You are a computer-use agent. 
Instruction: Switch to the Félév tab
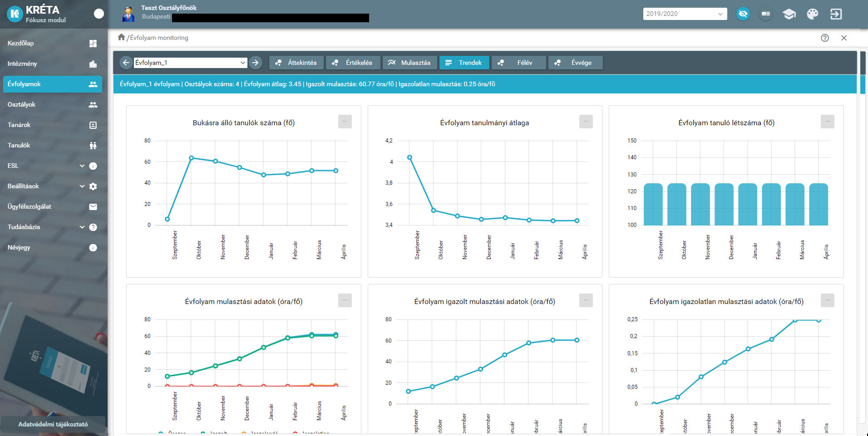[x=518, y=63]
